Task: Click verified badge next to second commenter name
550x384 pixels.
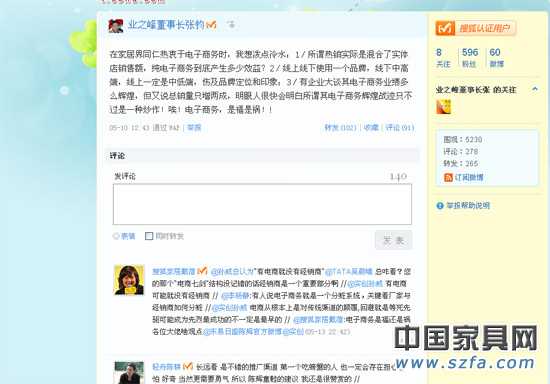Action: click(188, 367)
